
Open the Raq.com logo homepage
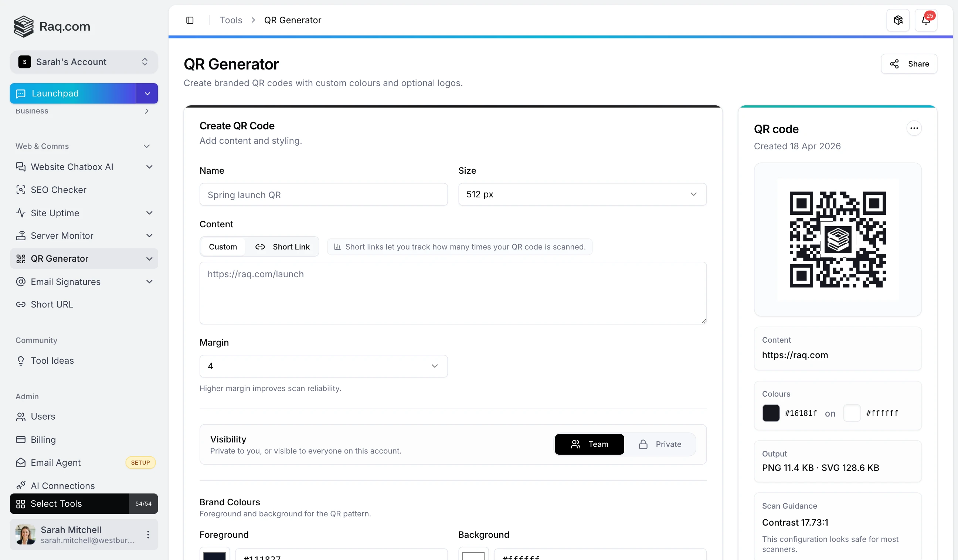(51, 26)
